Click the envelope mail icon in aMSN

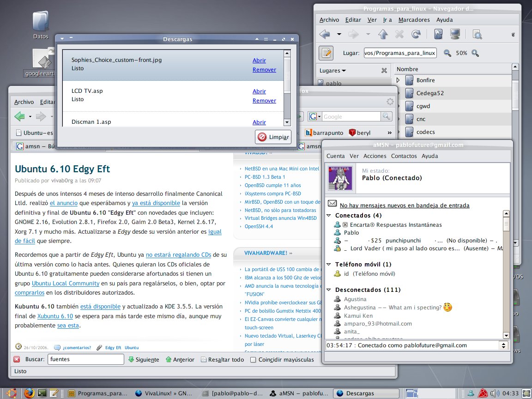332,203
